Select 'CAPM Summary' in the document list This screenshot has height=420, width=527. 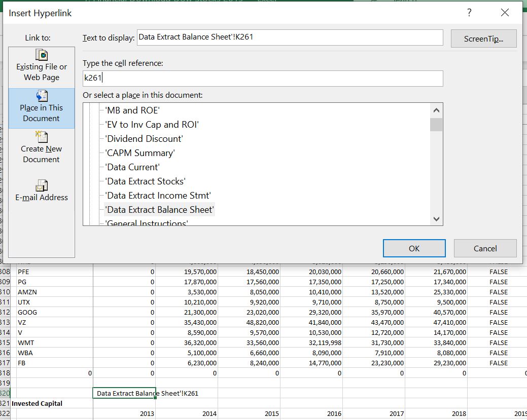pyautogui.click(x=139, y=153)
